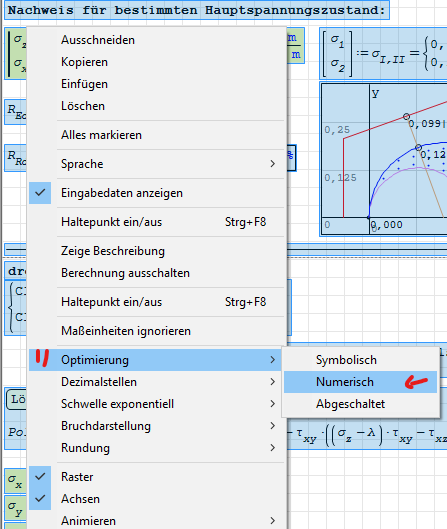Click the 0,125 axis value in plot
The height and width of the screenshot is (529, 447).
tap(340, 178)
